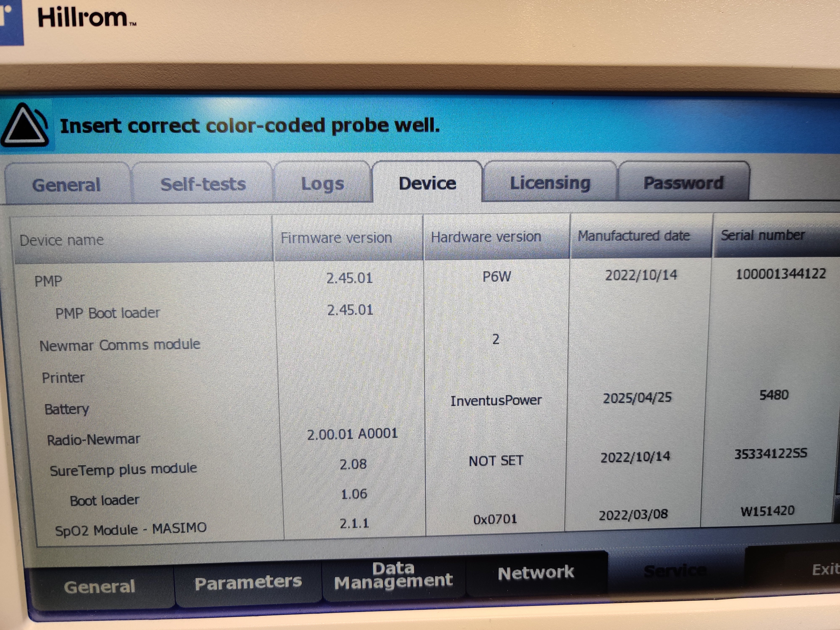Screen dimensions: 840x630
Task: Open Data Management section
Action: pos(393,575)
